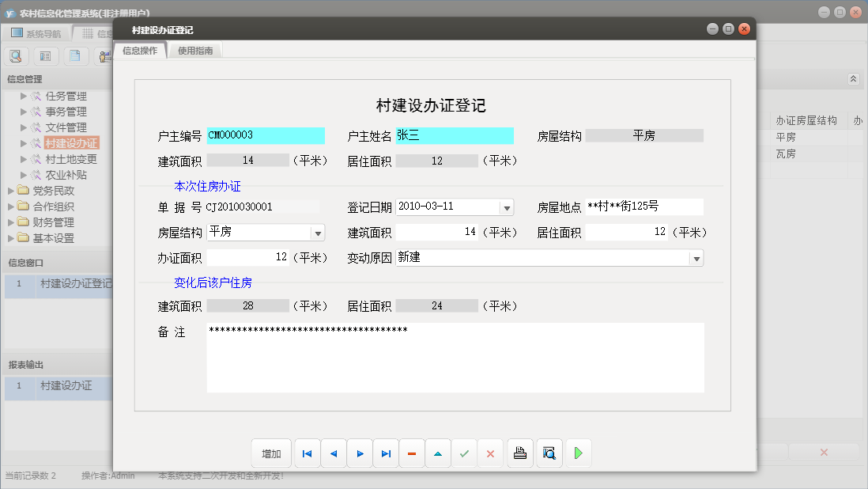Run the form with the green arrow
Screen dimensions: 868x489
(x=577, y=453)
